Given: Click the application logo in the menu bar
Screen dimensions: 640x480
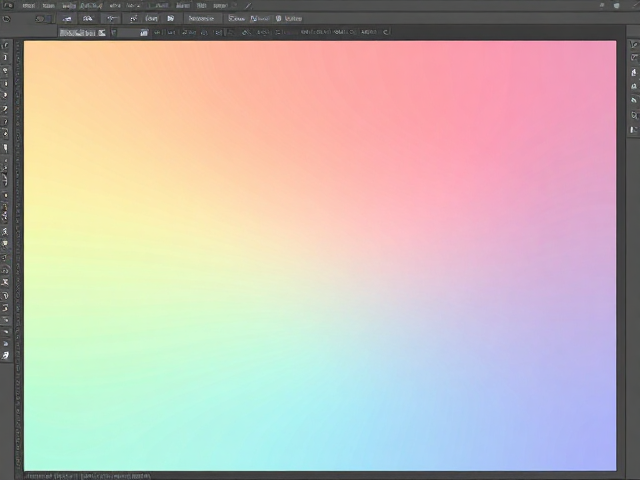Looking at the screenshot, I should tap(8, 5).
